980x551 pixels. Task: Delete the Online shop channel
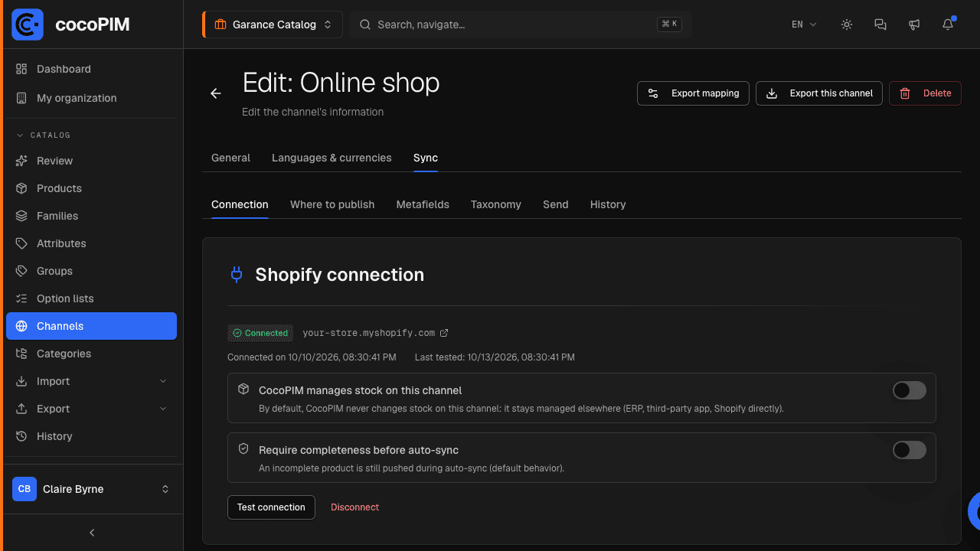click(925, 93)
